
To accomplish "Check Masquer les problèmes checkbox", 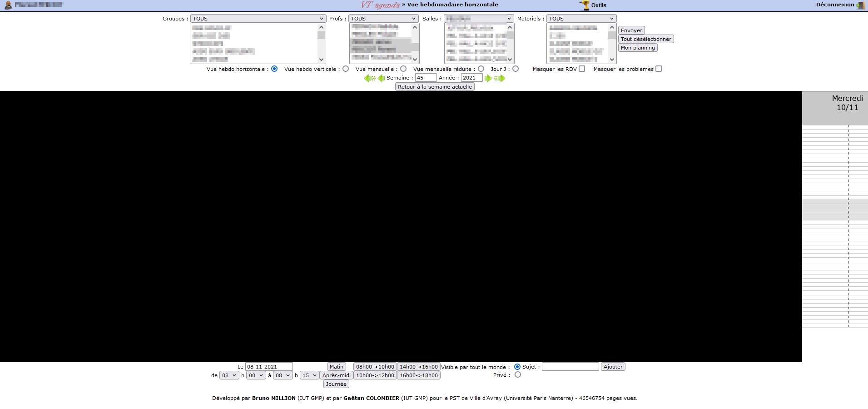I will coord(659,69).
